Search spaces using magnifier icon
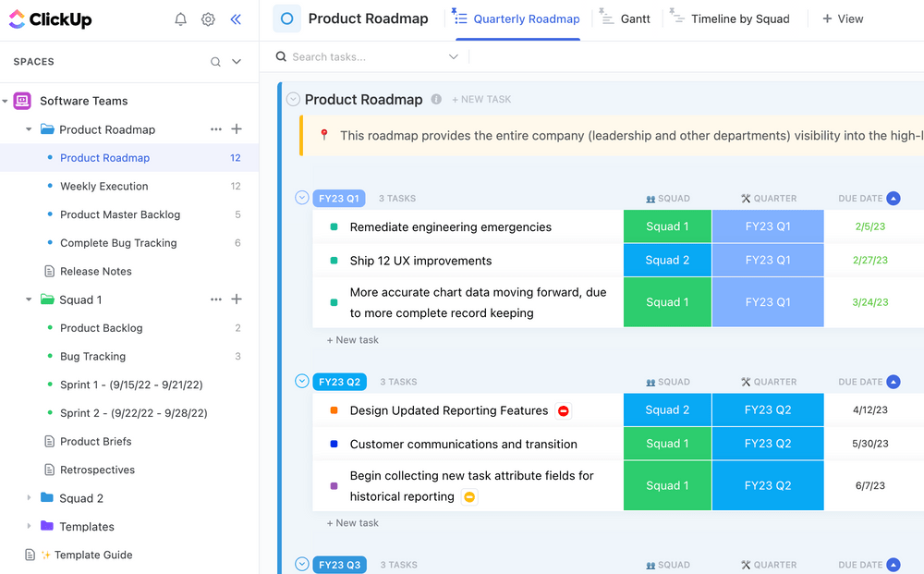This screenshot has height=574, width=924. 215,62
